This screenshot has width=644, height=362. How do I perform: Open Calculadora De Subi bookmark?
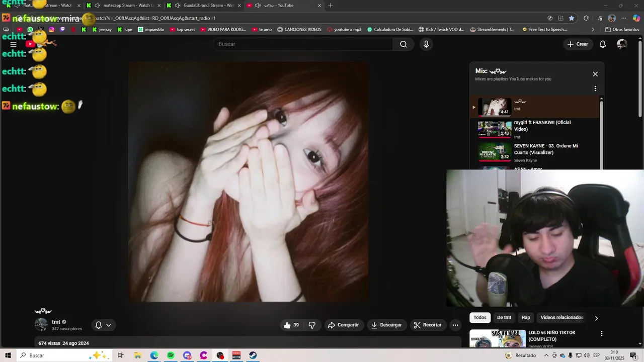click(389, 30)
